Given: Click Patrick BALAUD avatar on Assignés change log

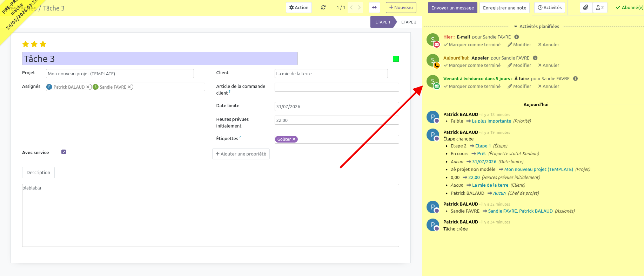Looking at the screenshot, I should pyautogui.click(x=433, y=207).
